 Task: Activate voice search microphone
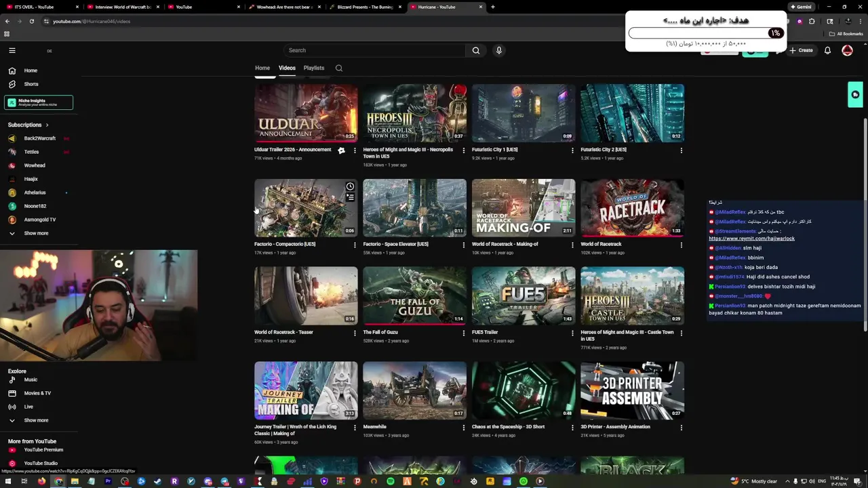498,50
